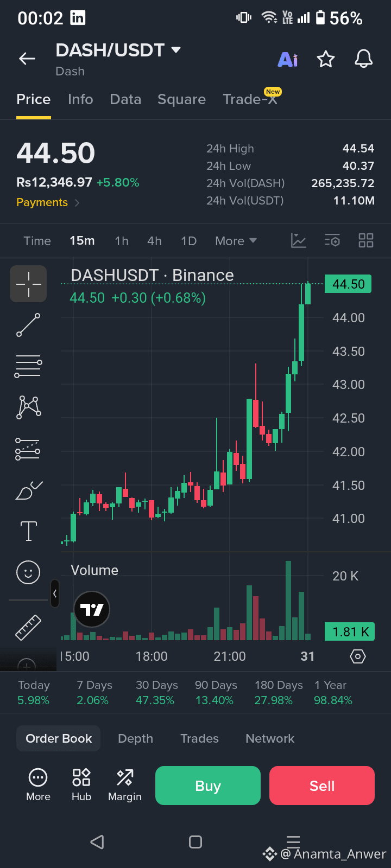Select the crosshair cursor tool

pyautogui.click(x=28, y=284)
